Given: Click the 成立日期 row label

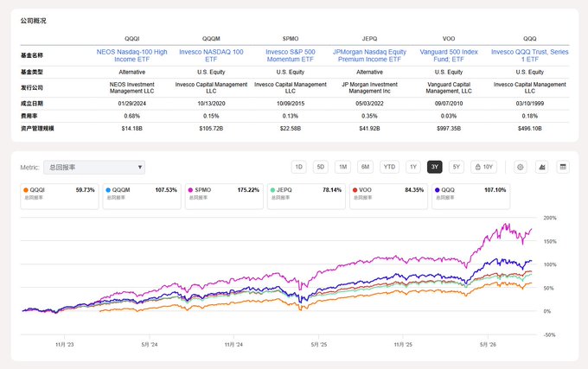Looking at the screenshot, I should click(32, 104).
